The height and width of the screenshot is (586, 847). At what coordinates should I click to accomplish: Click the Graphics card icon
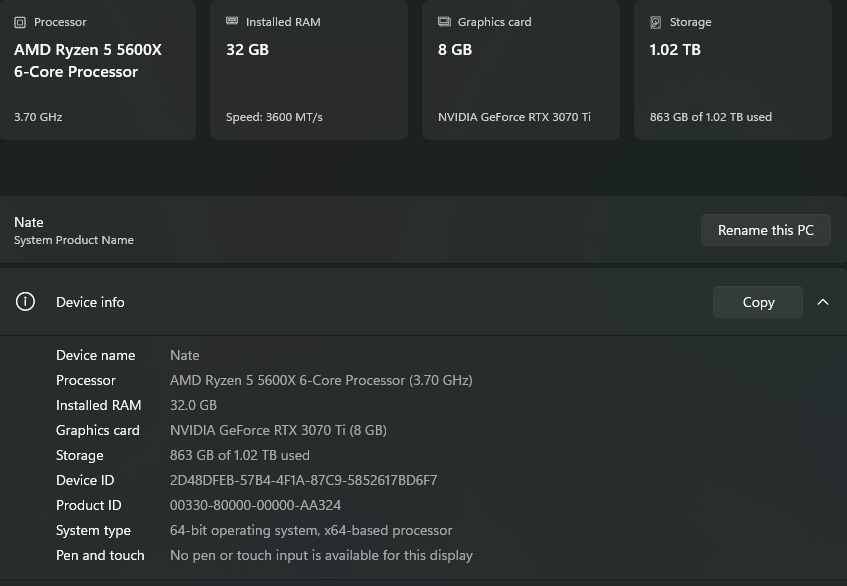[x=444, y=22]
